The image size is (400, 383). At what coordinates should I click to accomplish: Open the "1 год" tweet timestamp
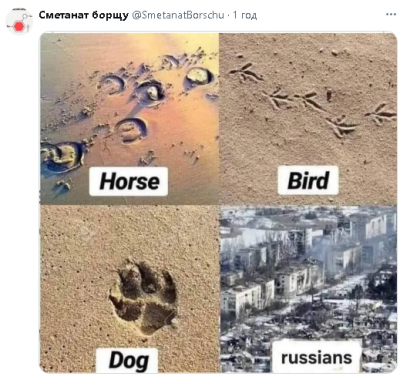(x=245, y=15)
